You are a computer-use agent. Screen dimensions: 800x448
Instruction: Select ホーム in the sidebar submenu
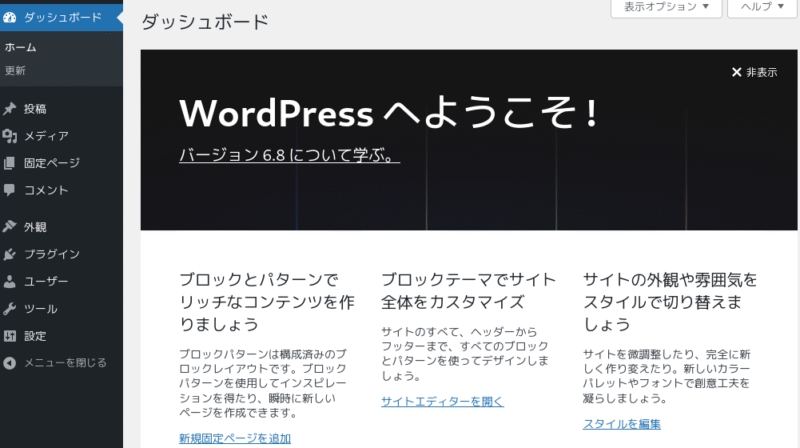point(20,47)
